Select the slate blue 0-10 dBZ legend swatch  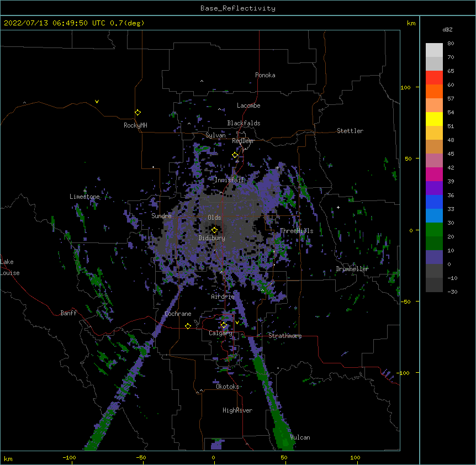434,257
